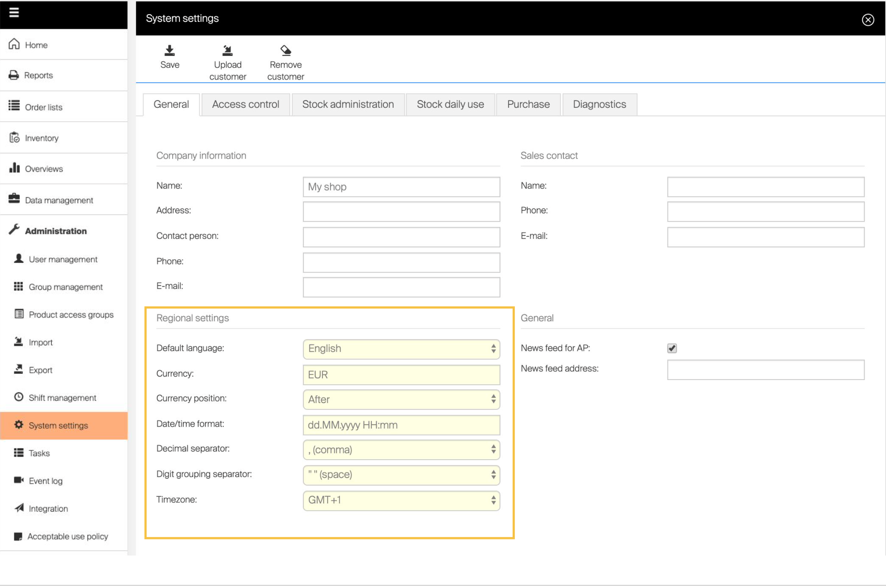Click the company Address input field
This screenshot has height=588, width=886.
401,211
